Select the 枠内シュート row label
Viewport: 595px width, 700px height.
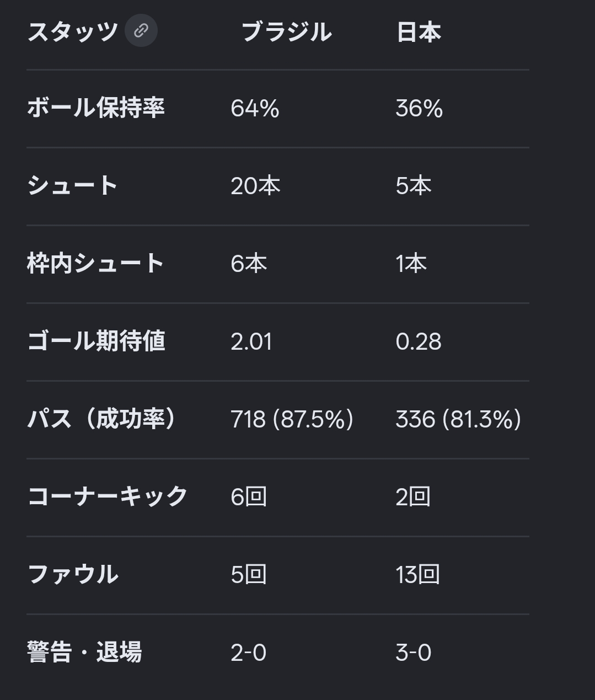(96, 263)
